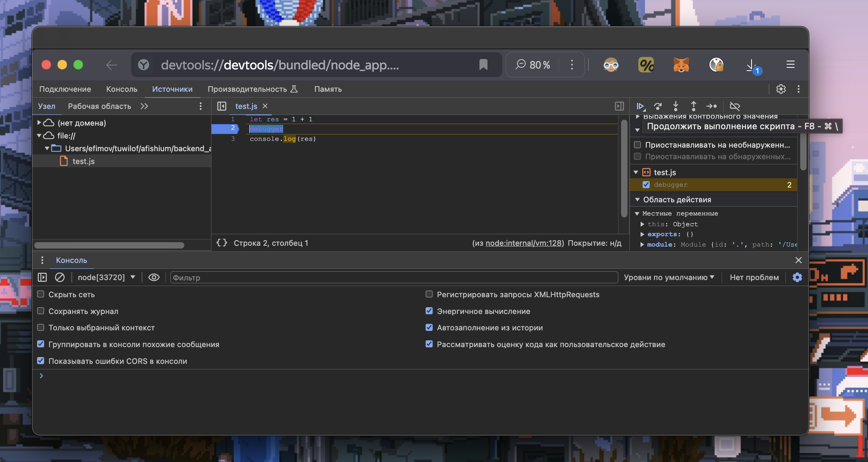Create live expression with eye icon
This screenshot has width=868, height=462.
click(x=154, y=277)
